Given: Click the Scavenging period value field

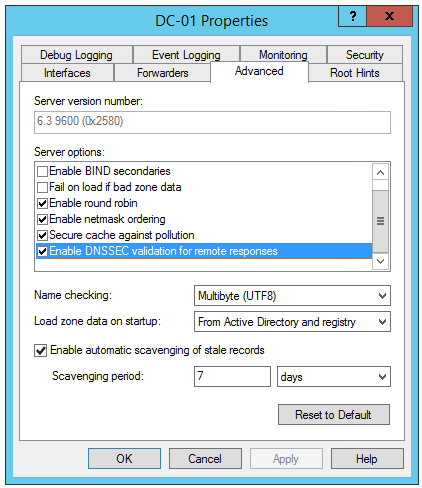Looking at the screenshot, I should (232, 377).
